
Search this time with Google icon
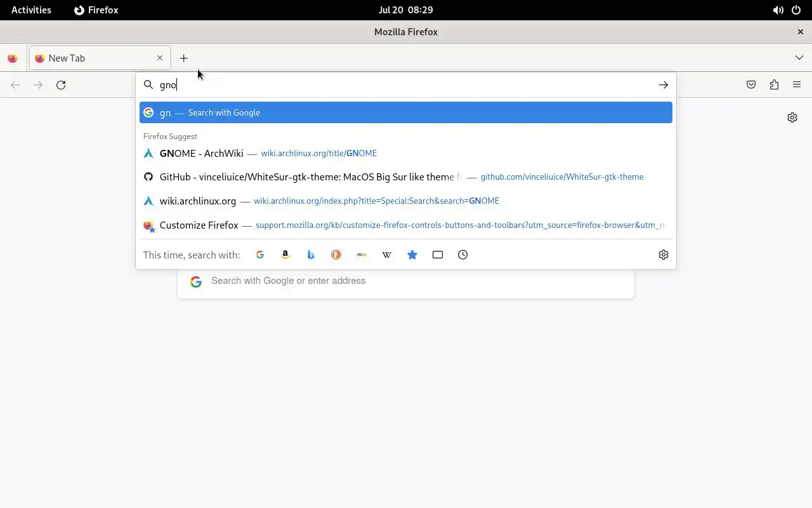click(260, 255)
